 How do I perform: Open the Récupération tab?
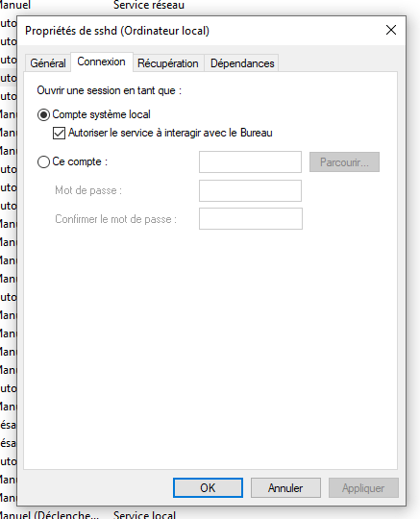[168, 62]
